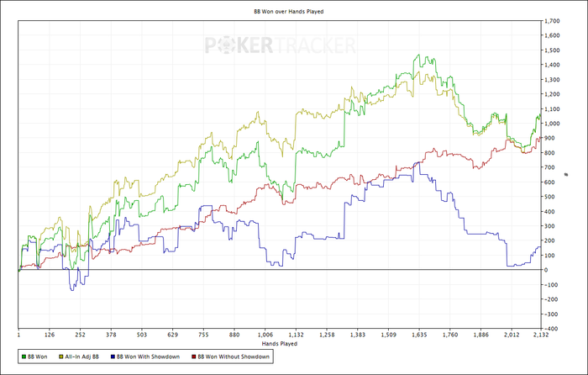Click the yellow All-In Adj BB swatch

[61, 357]
